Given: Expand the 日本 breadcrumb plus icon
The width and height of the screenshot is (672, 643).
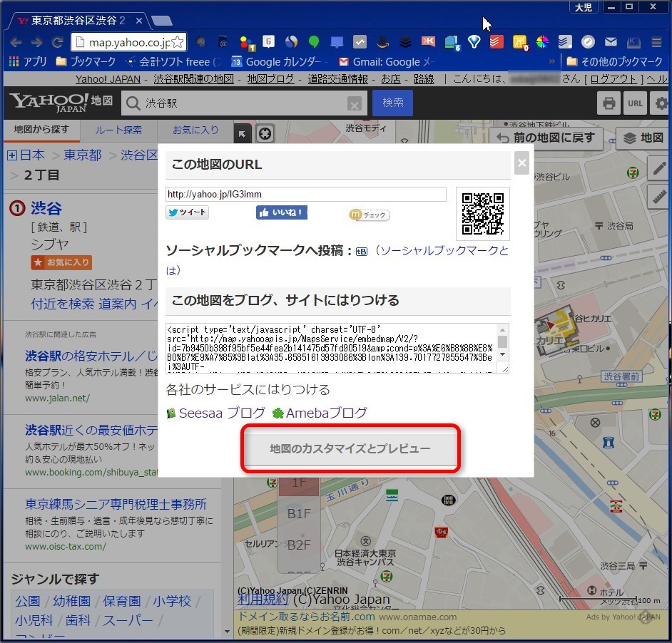Looking at the screenshot, I should [x=12, y=155].
